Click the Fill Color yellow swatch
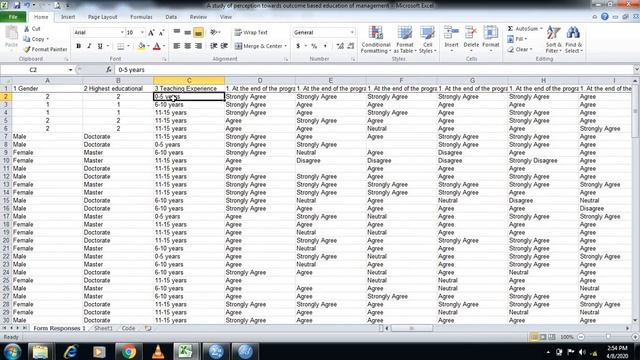This screenshot has width=640, height=360. coord(141,46)
